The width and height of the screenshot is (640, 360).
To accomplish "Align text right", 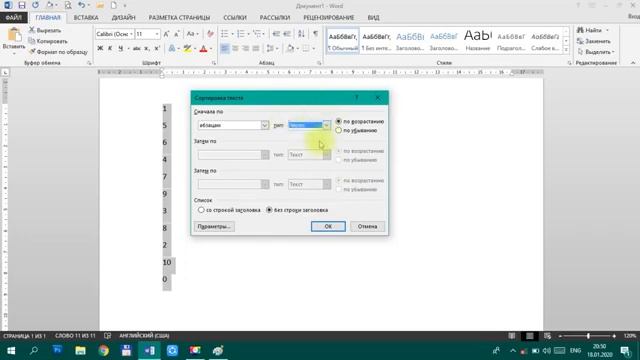I will point(245,49).
